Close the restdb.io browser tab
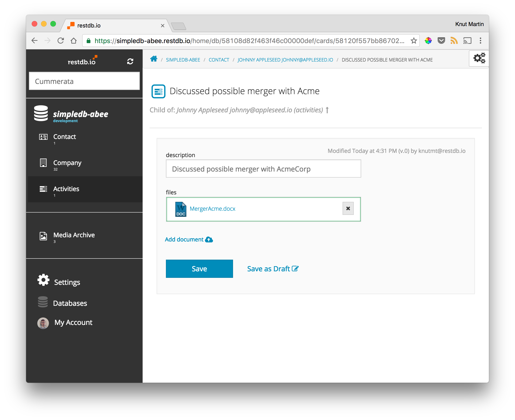This screenshot has width=515, height=420. pos(163,25)
